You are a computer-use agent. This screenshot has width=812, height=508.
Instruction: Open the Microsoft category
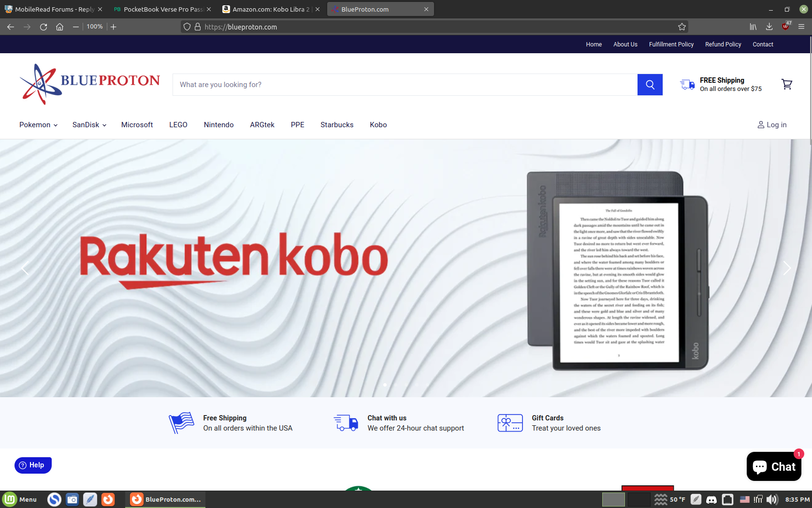point(137,125)
